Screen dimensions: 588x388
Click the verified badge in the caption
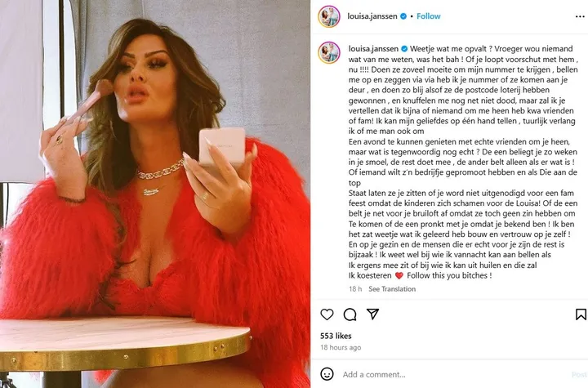coord(404,49)
